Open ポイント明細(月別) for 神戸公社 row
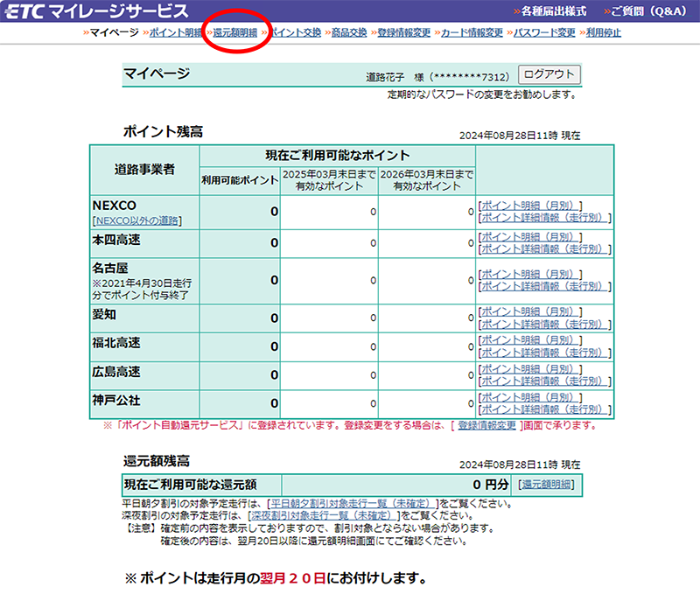This screenshot has width=700, height=601. (x=530, y=397)
